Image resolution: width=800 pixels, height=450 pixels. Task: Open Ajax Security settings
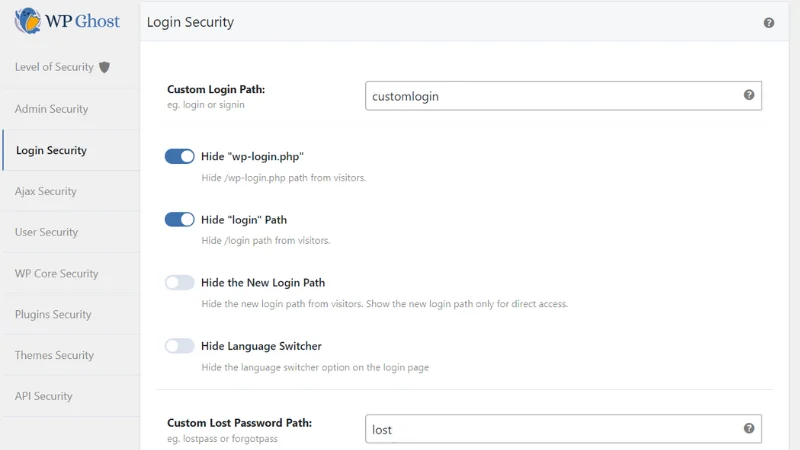(46, 191)
